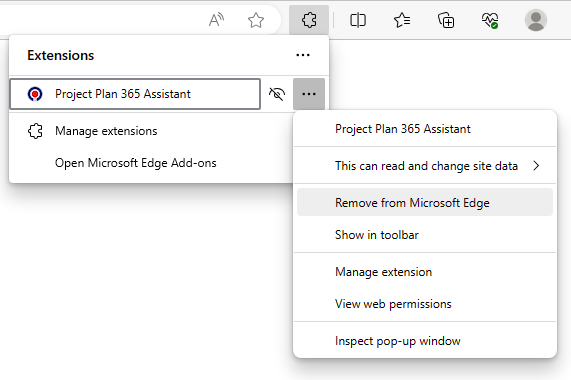Click more actions ellipsis for Project Plan 365
This screenshot has height=380, width=571.
[309, 94]
